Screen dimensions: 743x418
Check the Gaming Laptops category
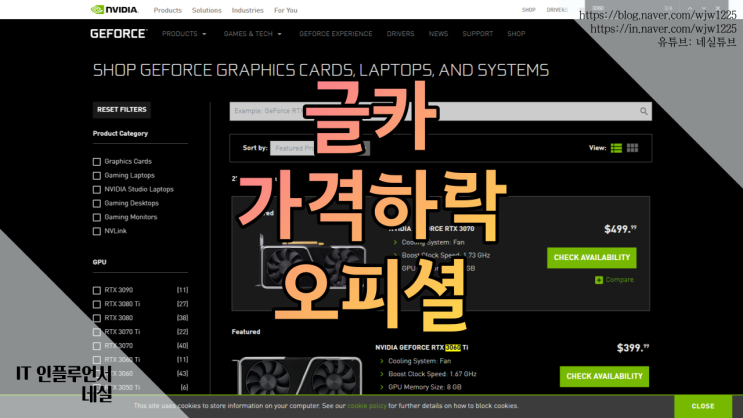[97, 175]
